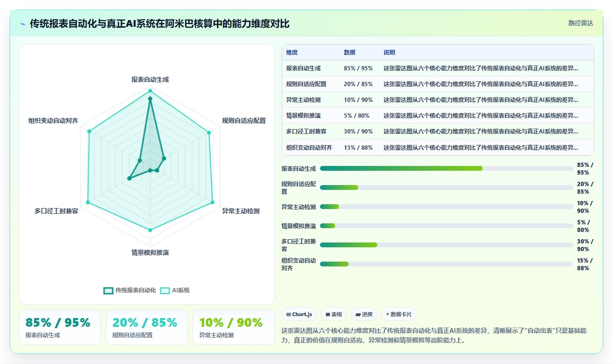
Task: Click the 30% / 90% table value
Action: coord(358,132)
